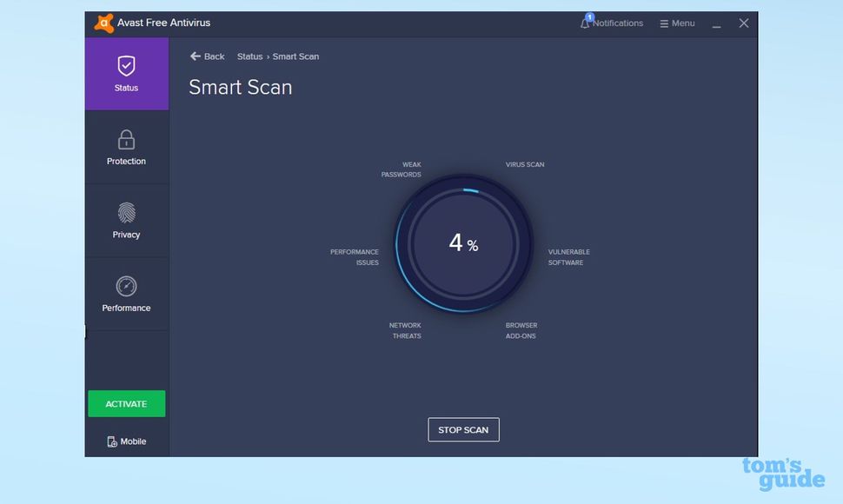Click the green ACTIVATE button
Viewport: 843px width, 504px height.
[x=126, y=403]
